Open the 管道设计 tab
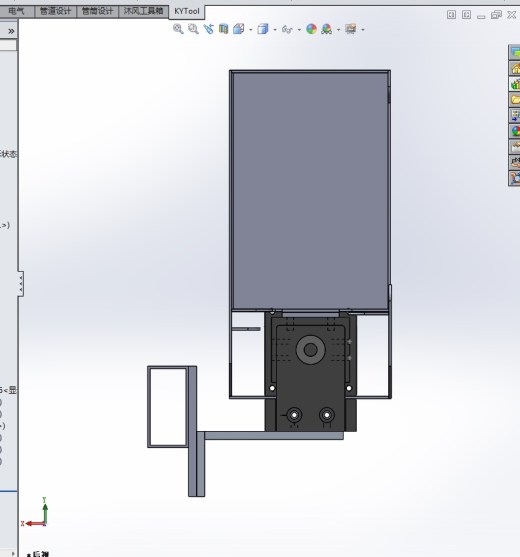 55,11
